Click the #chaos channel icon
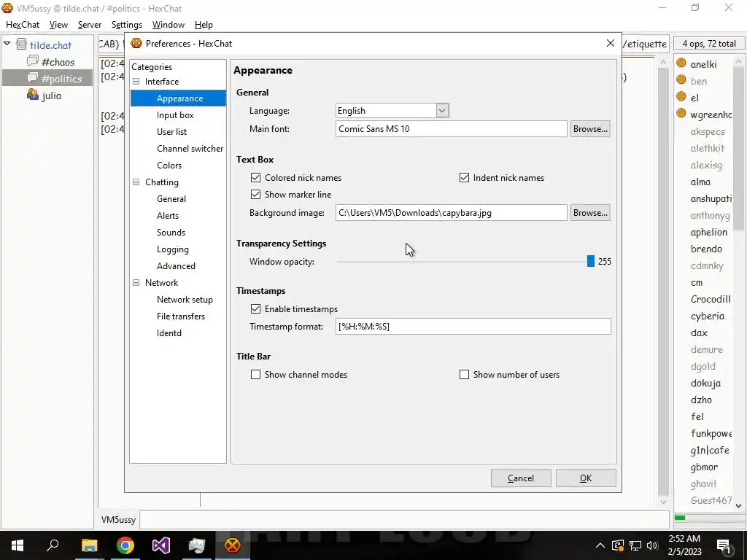747x560 pixels. coord(32,61)
